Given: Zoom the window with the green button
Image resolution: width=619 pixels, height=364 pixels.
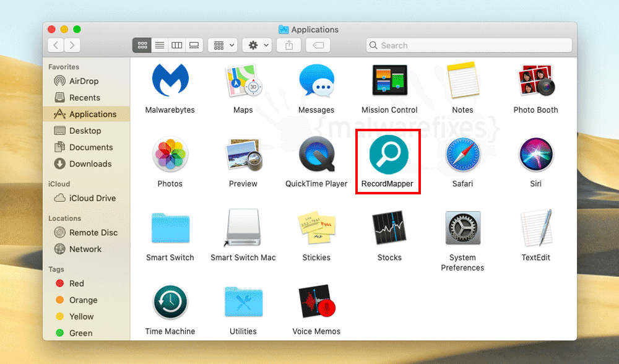Looking at the screenshot, I should [x=77, y=29].
